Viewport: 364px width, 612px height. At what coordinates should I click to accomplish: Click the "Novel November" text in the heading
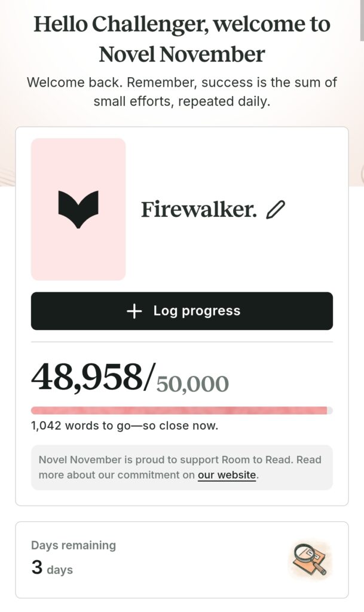tap(182, 55)
